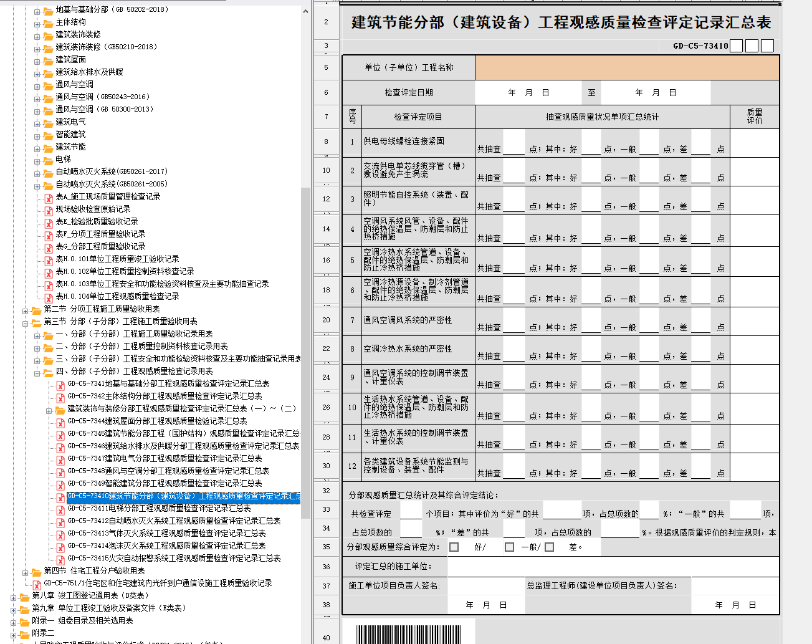Click the file icon for 表E_检验批质量验收记录

(x=48, y=223)
